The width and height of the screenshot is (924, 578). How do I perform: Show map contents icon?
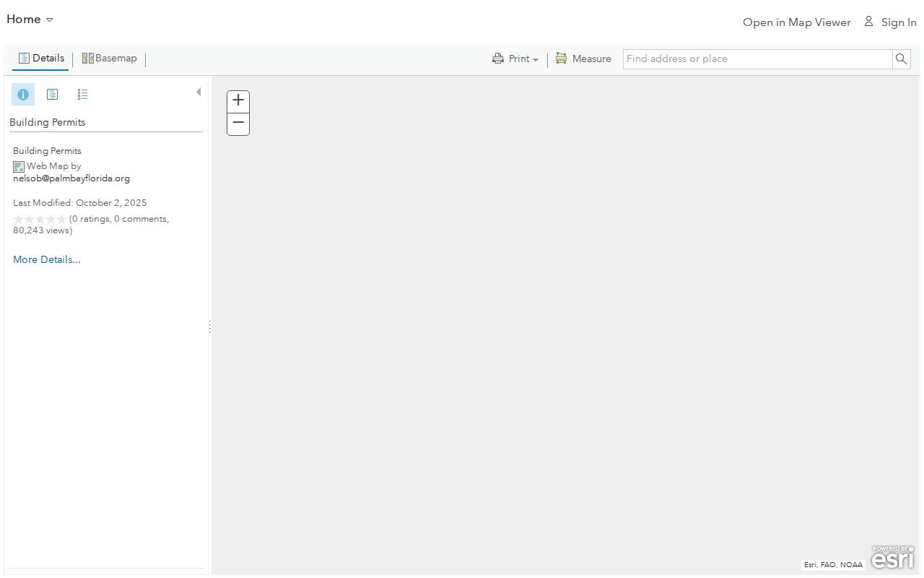point(52,95)
